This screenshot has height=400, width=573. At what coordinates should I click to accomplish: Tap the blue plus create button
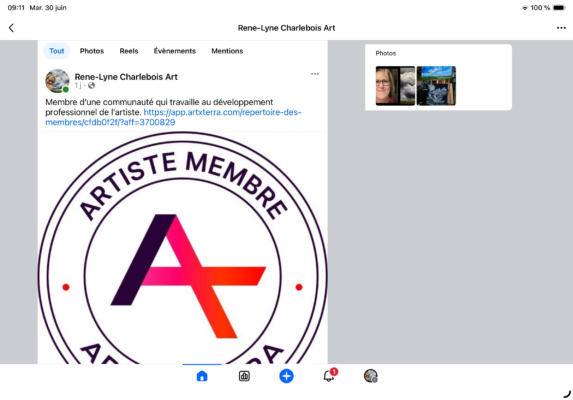coord(286,376)
